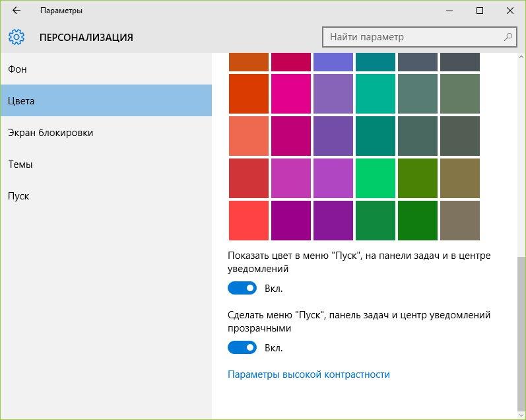Pick the medium green swatch in the bottom row, fourth column

point(376,221)
